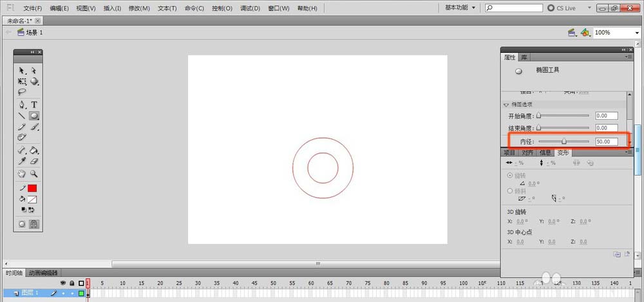Open the 修改(M) menu
The width and height of the screenshot is (644, 302).
click(x=139, y=8)
